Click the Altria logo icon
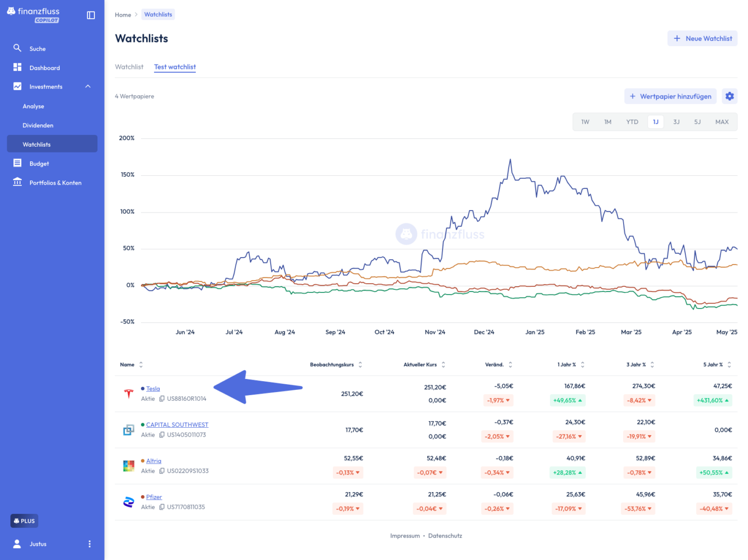The image size is (748, 560). [129, 466]
